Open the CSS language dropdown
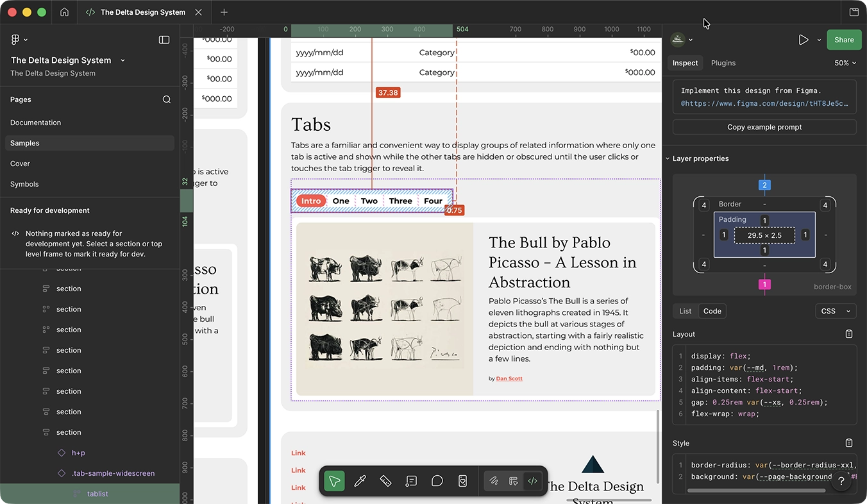 [836, 311]
